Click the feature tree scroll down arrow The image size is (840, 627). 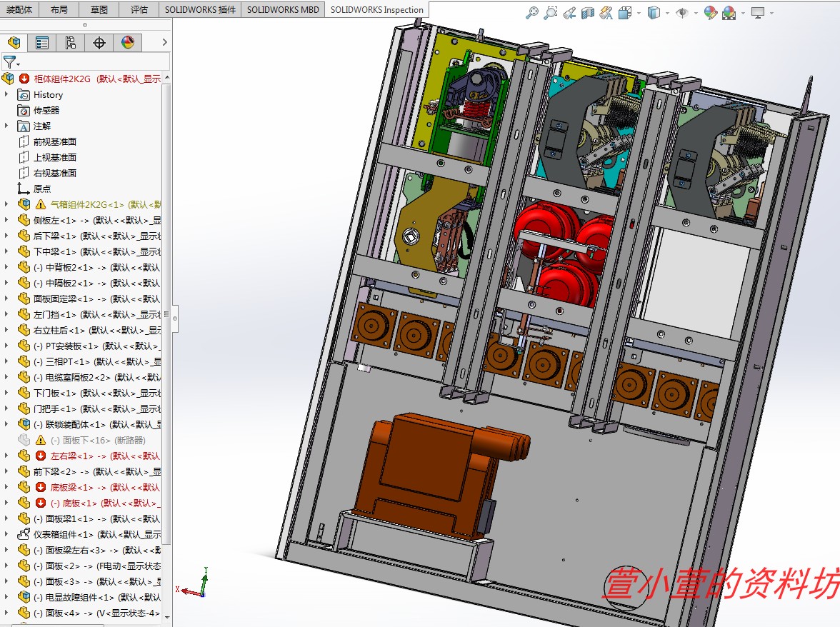coord(166,618)
